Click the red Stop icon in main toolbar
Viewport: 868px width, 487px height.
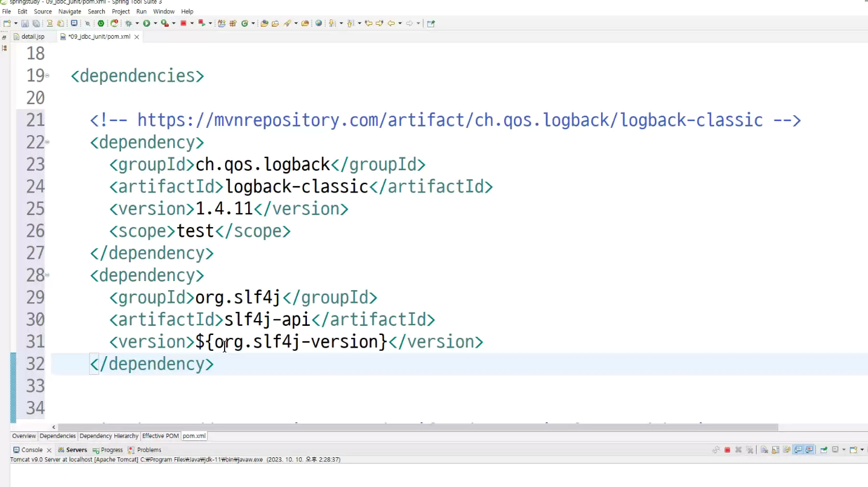point(183,23)
